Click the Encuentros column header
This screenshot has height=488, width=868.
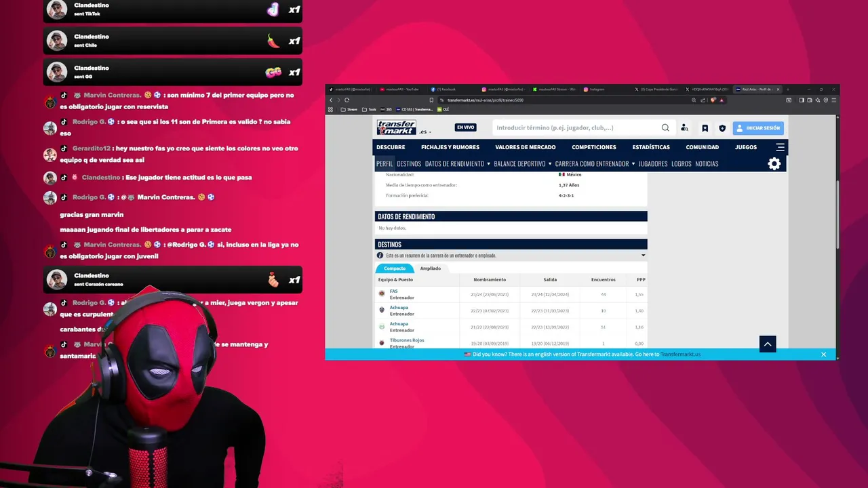click(604, 279)
